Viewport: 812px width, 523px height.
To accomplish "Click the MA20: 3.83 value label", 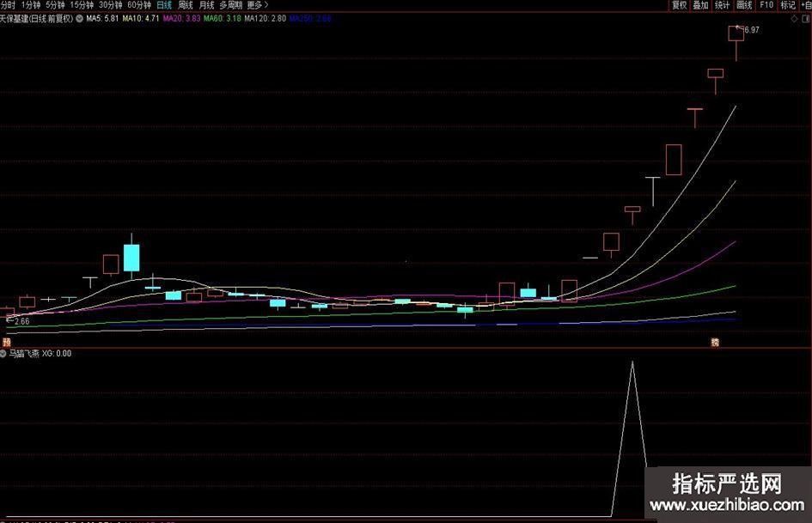I will [x=181, y=19].
